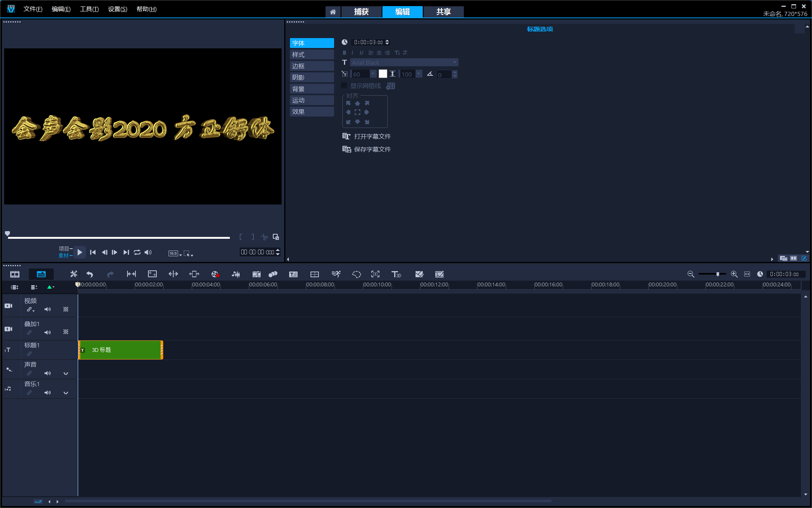The image size is (812, 508).
Task: Open the File menu
Action: (x=33, y=9)
